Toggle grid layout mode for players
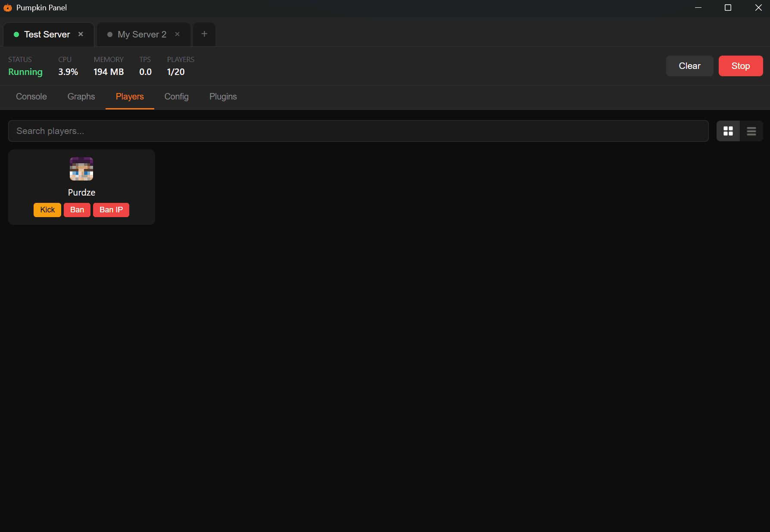The width and height of the screenshot is (770, 532). coord(728,131)
